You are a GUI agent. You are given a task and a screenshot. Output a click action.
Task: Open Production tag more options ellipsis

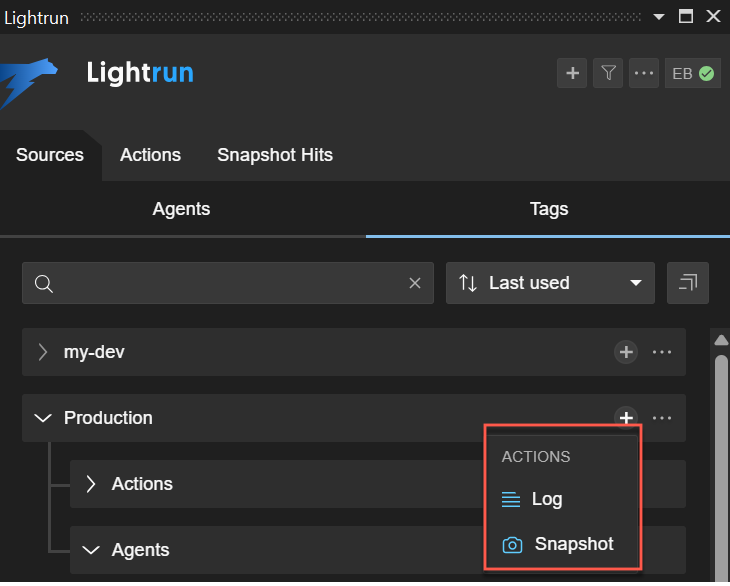coord(662,418)
